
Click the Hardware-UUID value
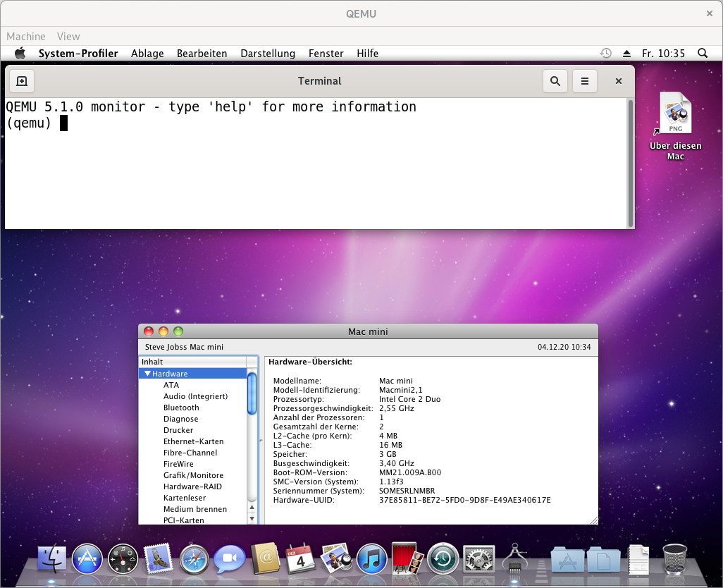465,500
